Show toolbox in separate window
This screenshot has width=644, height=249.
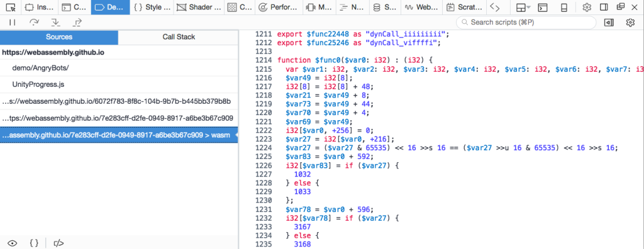(620, 7)
